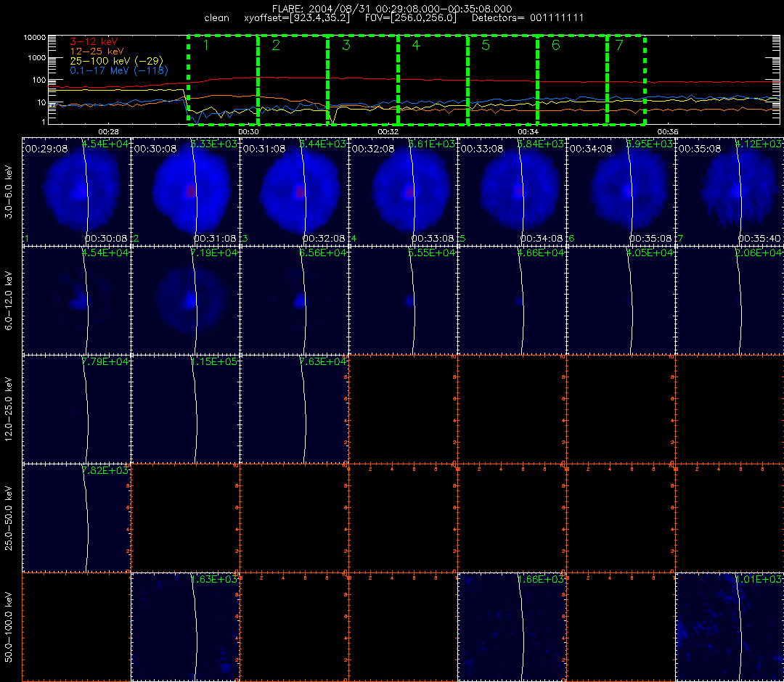The width and height of the screenshot is (784, 682).
Task: Click the '3.0-6.0 keV' row label
Action: click(x=9, y=192)
